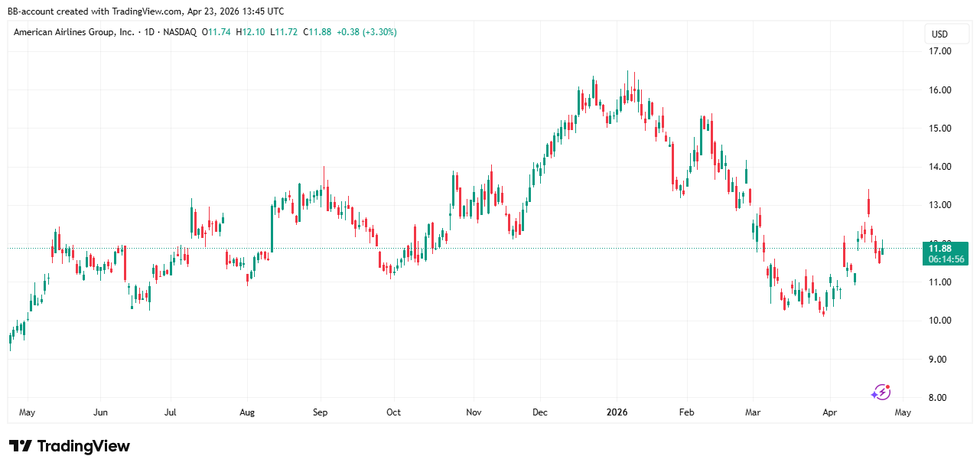This screenshot has height=469, width=980.
Task: Click the Dec label on time axis
Action: 540,412
